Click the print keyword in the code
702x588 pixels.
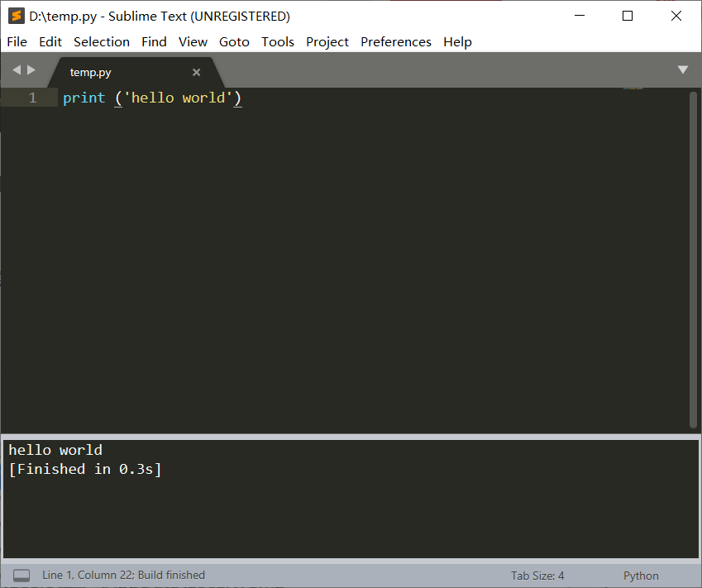84,98
